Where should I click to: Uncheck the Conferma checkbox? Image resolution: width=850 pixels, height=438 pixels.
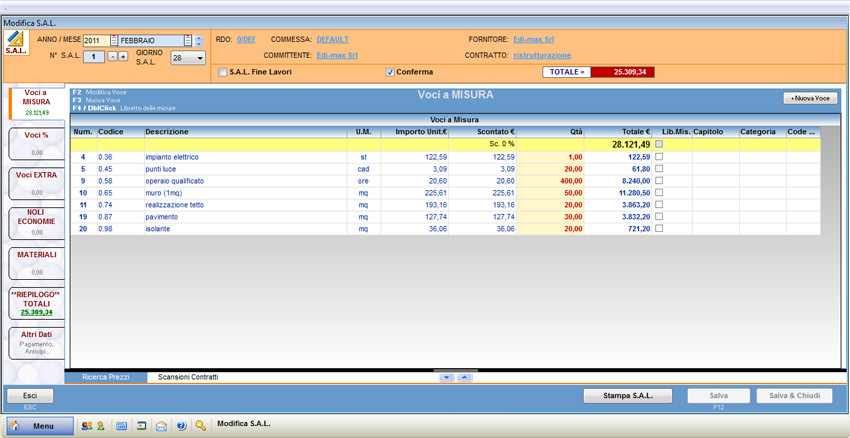390,72
